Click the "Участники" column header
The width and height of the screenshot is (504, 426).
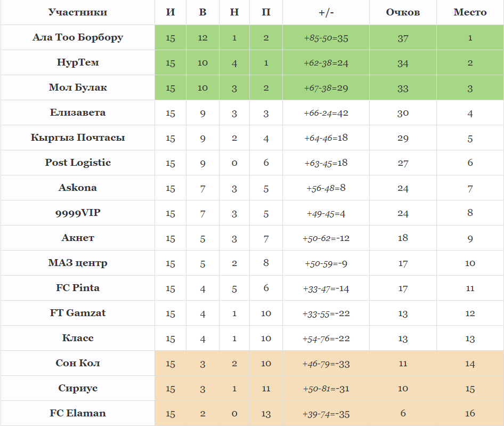point(78,12)
